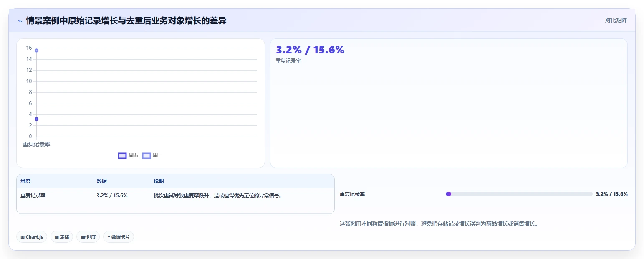Click the 进度 tag icon
This screenshot has width=644, height=259.
83,237
